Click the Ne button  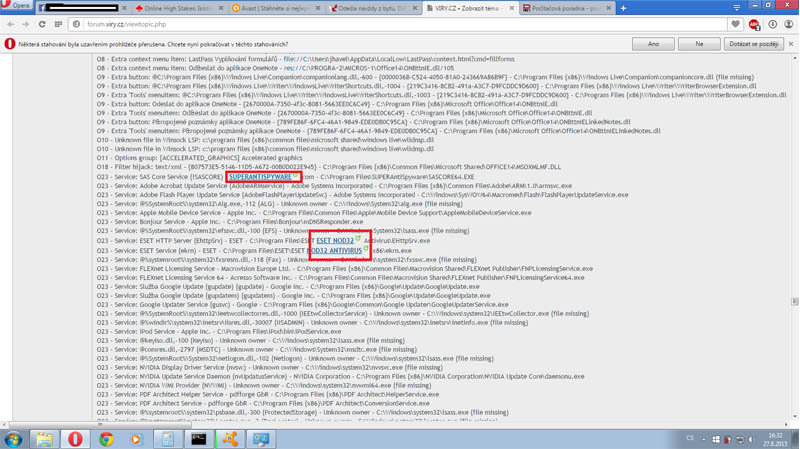[699, 44]
